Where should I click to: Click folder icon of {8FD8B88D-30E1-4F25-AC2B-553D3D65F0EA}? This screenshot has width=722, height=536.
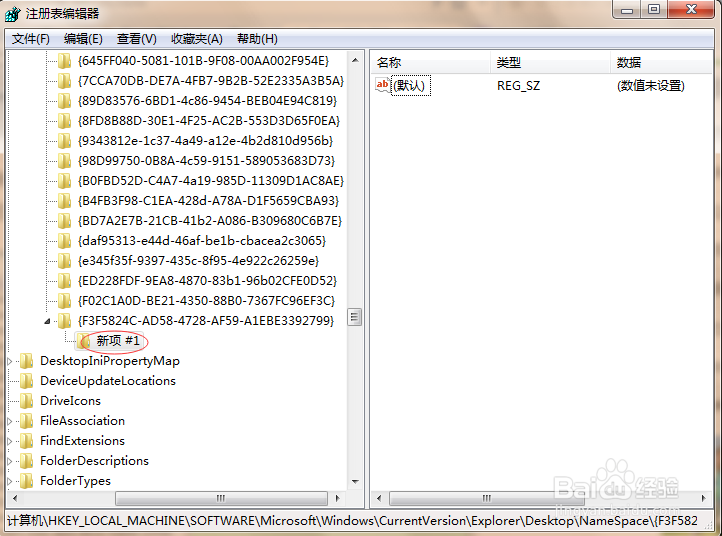tap(64, 121)
